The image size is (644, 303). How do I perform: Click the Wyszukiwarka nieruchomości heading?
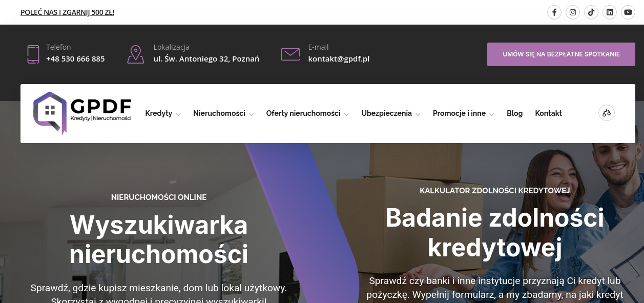pyautogui.click(x=159, y=239)
